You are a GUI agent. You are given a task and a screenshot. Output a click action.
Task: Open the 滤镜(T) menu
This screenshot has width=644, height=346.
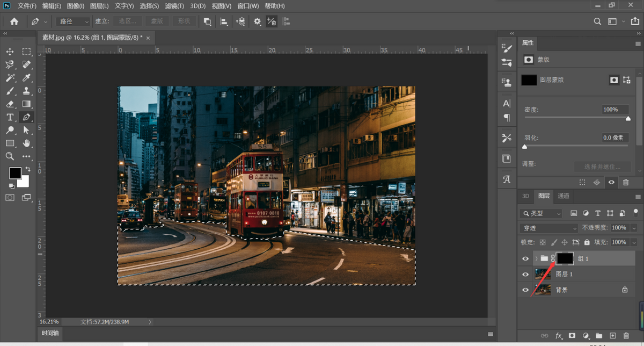(174, 6)
